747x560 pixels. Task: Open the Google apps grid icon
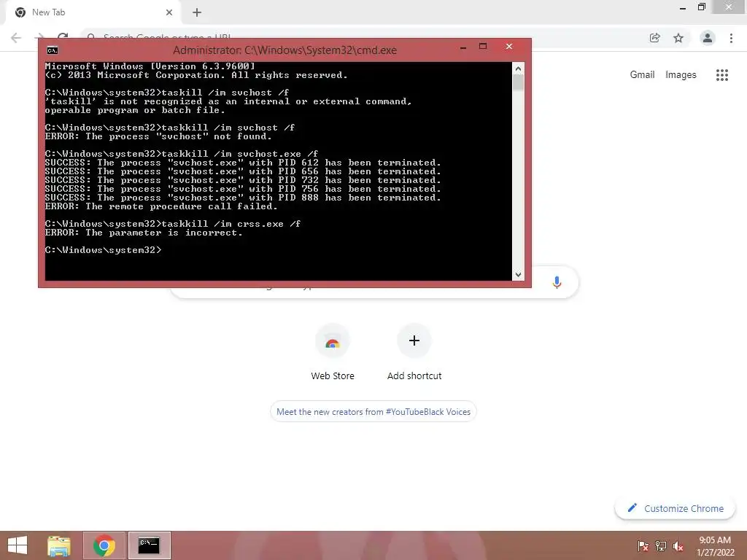click(x=721, y=75)
